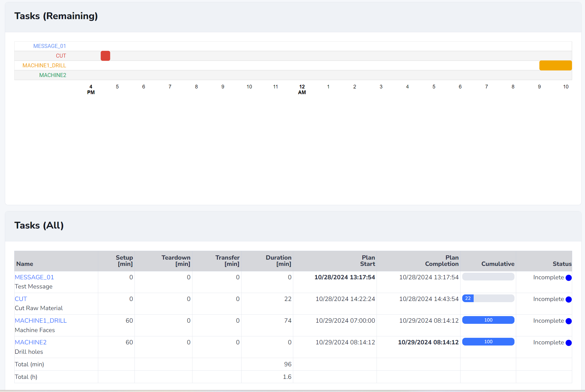The width and height of the screenshot is (585, 392).
Task: Click the Tasks (All) heading
Action: click(39, 225)
